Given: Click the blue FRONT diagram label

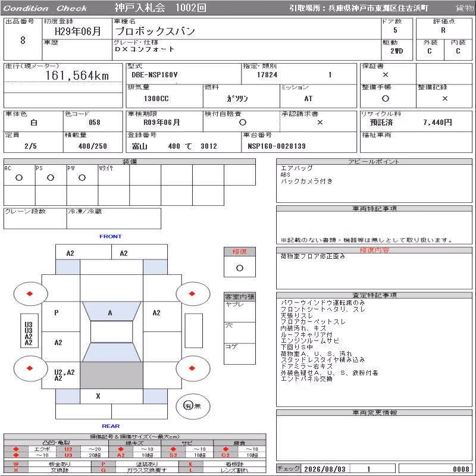Looking at the screenshot, I should coord(111,236).
